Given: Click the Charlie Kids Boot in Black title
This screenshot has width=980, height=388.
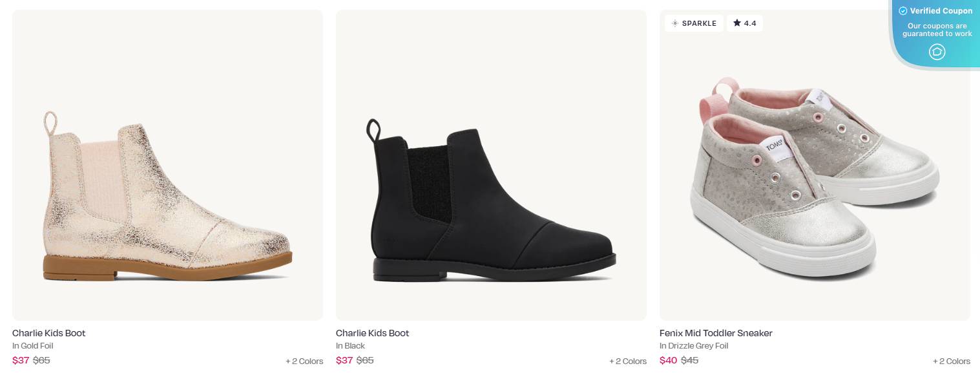Looking at the screenshot, I should pyautogui.click(x=372, y=333).
